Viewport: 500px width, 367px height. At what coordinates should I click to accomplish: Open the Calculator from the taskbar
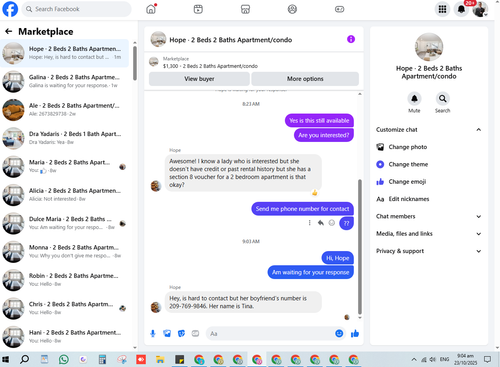click(x=102, y=359)
